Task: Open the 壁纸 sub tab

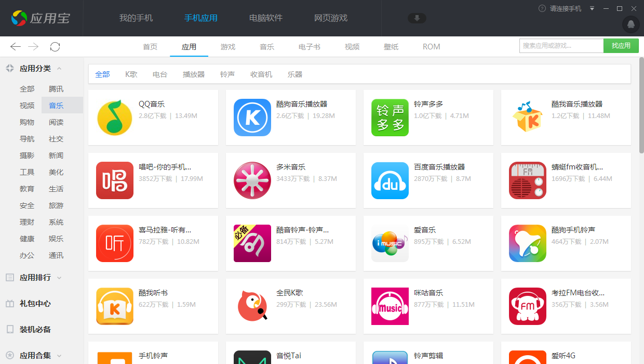Action: click(391, 47)
